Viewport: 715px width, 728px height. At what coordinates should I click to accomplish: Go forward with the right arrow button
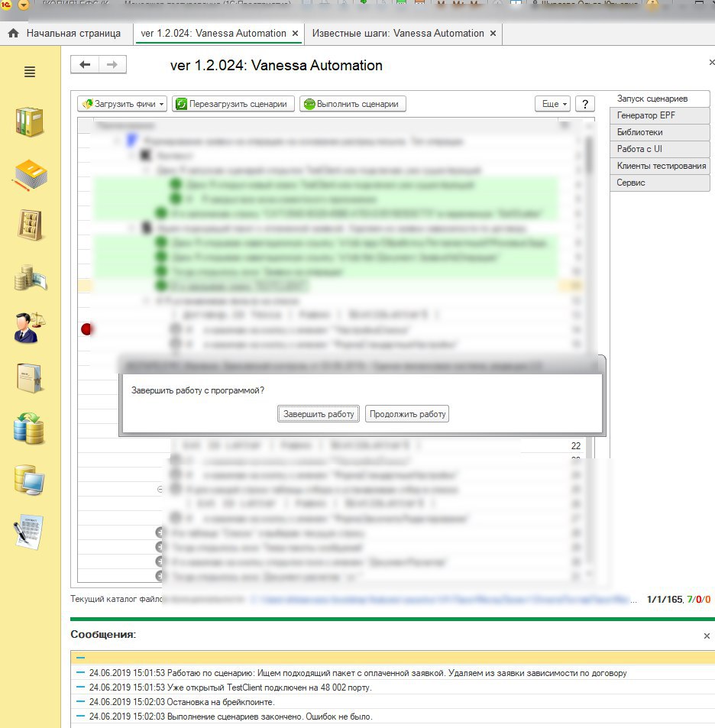coord(112,64)
